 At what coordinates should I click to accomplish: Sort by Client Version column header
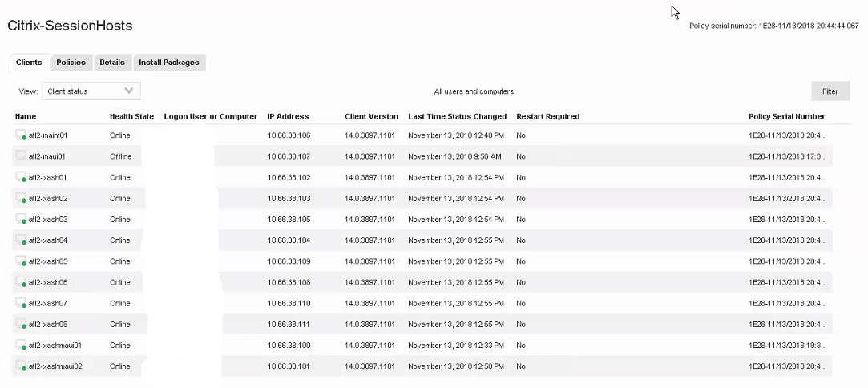pyautogui.click(x=371, y=117)
